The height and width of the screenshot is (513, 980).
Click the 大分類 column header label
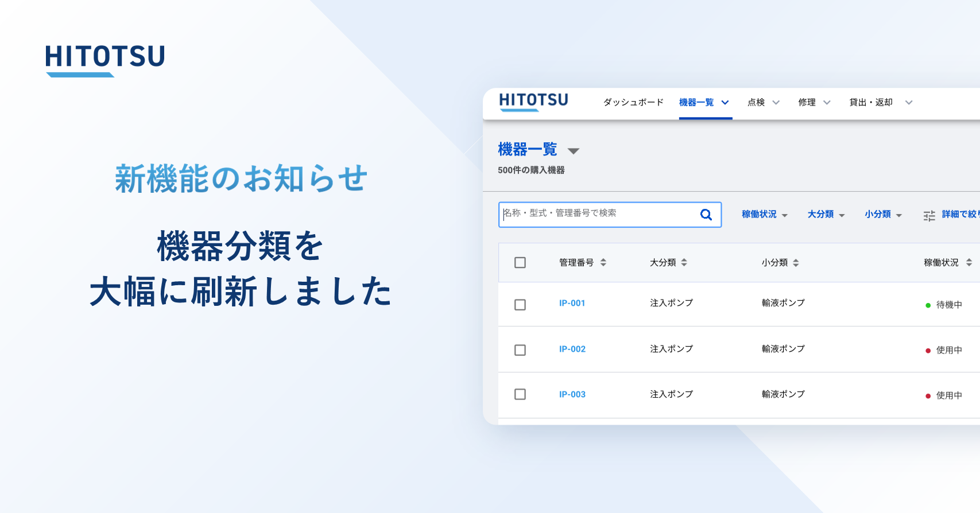point(663,262)
